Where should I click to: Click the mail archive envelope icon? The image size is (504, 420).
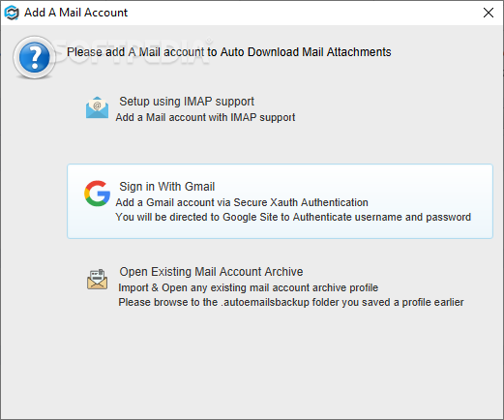click(97, 279)
